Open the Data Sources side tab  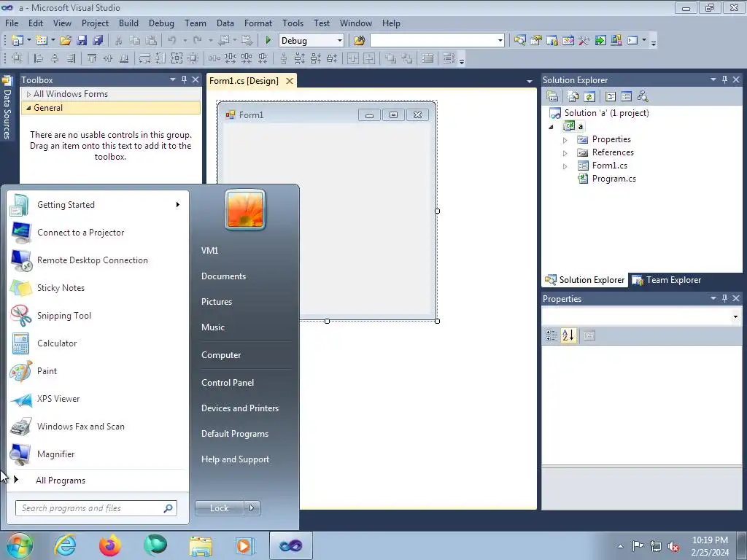[x=7, y=108]
